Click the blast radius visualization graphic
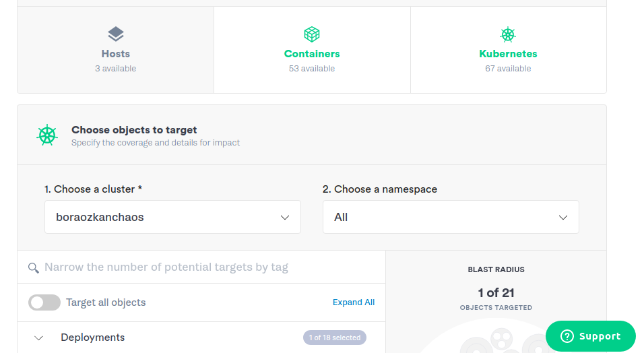The height and width of the screenshot is (353, 644). tap(498, 340)
